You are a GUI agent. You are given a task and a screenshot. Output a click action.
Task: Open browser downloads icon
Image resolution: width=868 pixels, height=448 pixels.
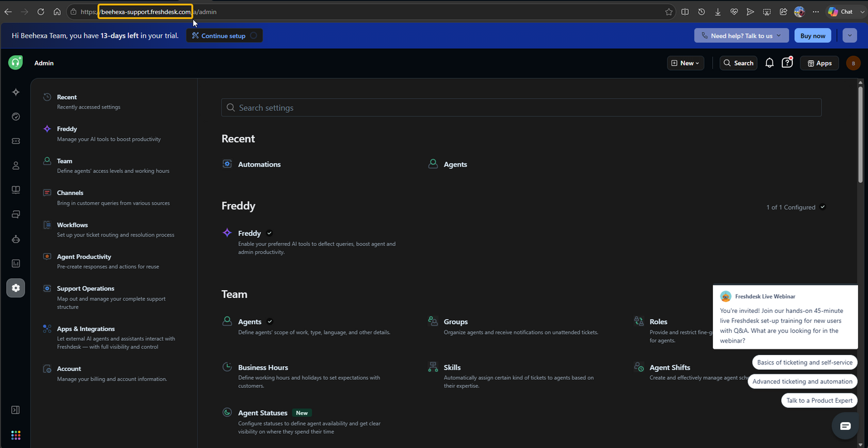pos(717,12)
